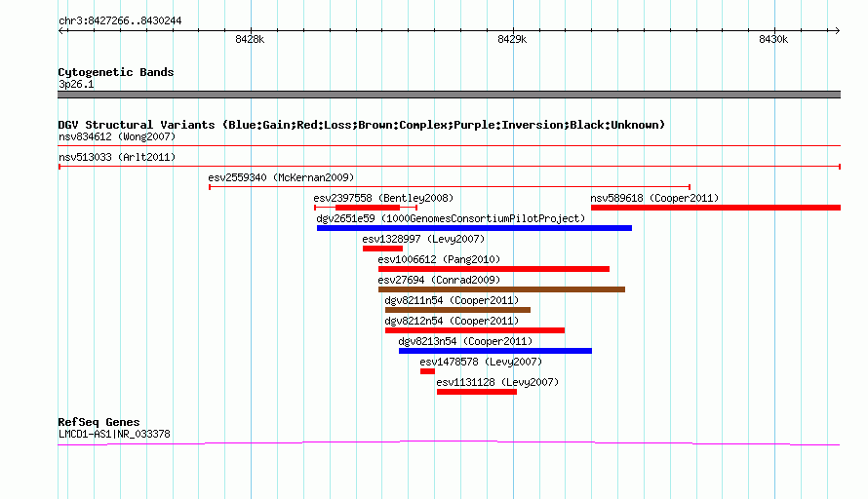This screenshot has width=868, height=499.
Task: Click the esv27694 (Conrad2009) label
Action: 439,280
